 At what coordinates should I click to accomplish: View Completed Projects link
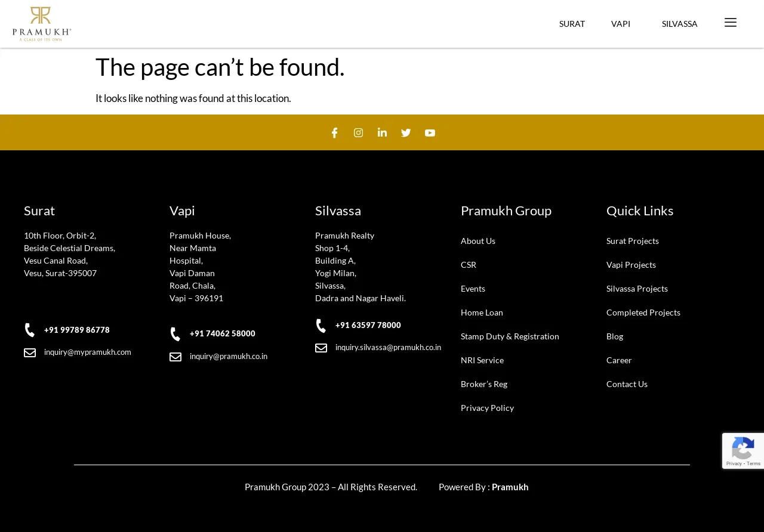643,313
